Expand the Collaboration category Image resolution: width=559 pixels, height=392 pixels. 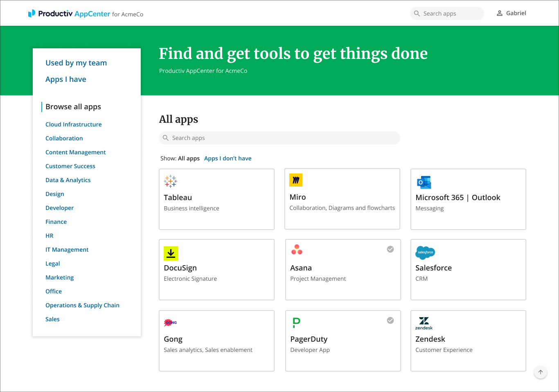pyautogui.click(x=64, y=138)
